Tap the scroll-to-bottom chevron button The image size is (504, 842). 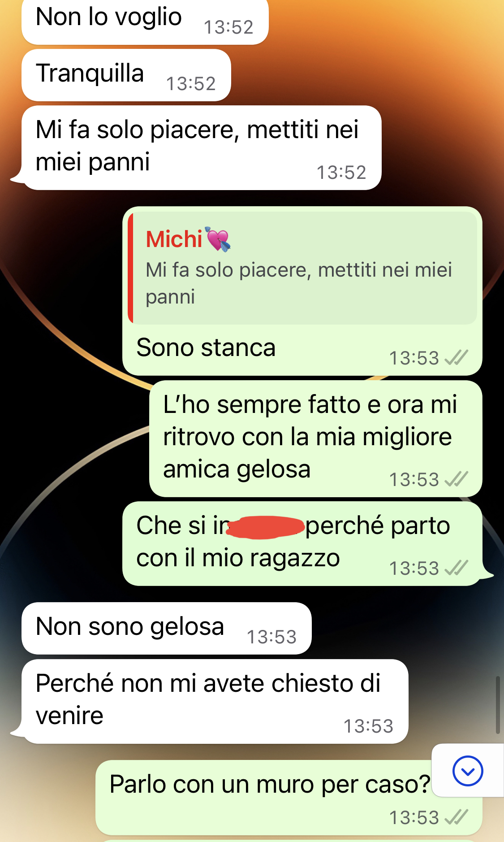click(468, 771)
